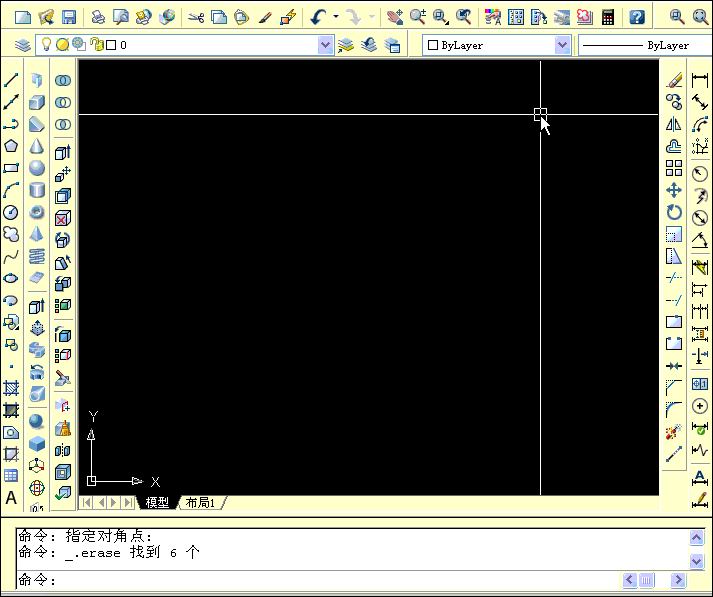The image size is (713, 597).
Task: Click the Move tool
Action: tap(674, 190)
